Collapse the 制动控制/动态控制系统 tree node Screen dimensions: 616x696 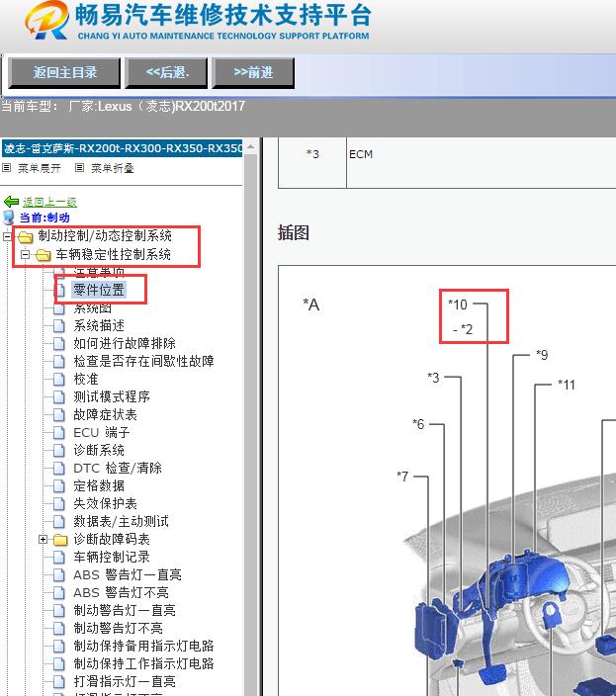click(x=7, y=236)
